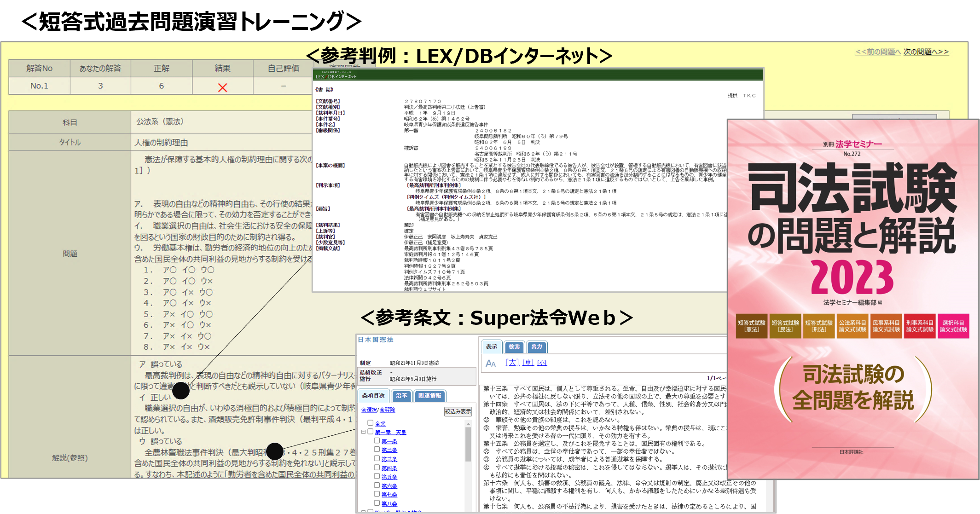Click the 刑事系科目 論文式試験 box
The image size is (980, 514).
tap(920, 326)
